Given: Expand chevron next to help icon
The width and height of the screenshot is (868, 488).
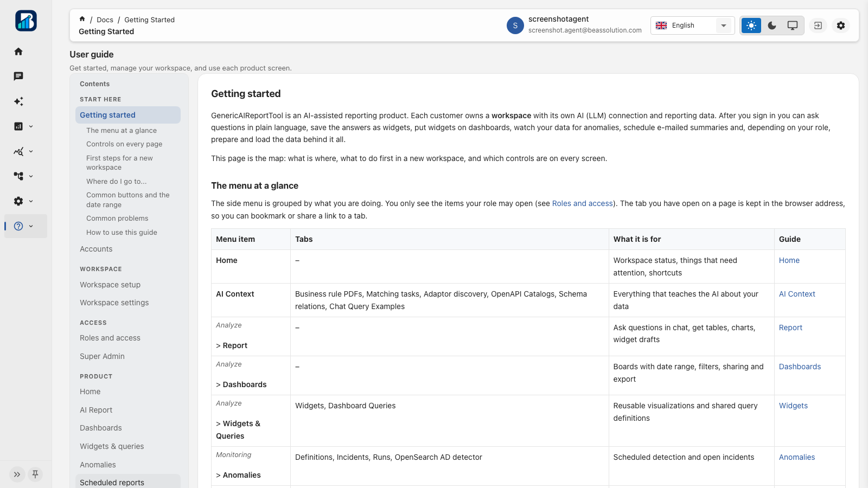Looking at the screenshot, I should point(31,226).
